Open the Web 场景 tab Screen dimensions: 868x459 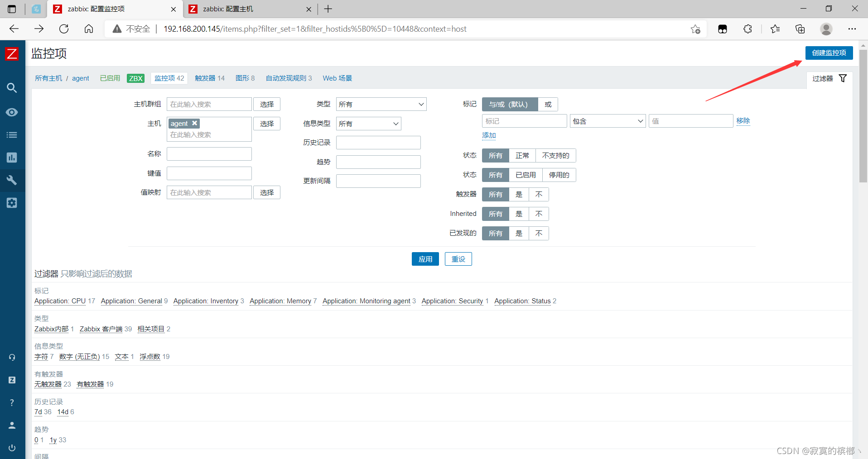[338, 78]
